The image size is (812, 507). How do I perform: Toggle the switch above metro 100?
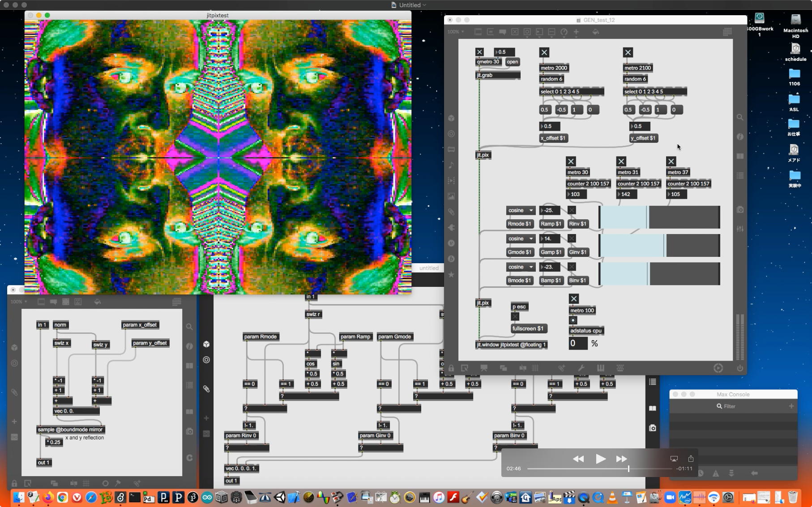pyautogui.click(x=574, y=298)
